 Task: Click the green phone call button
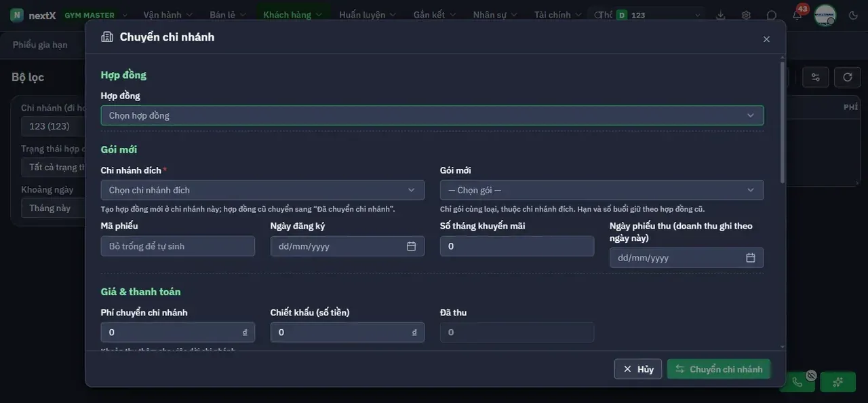(797, 382)
